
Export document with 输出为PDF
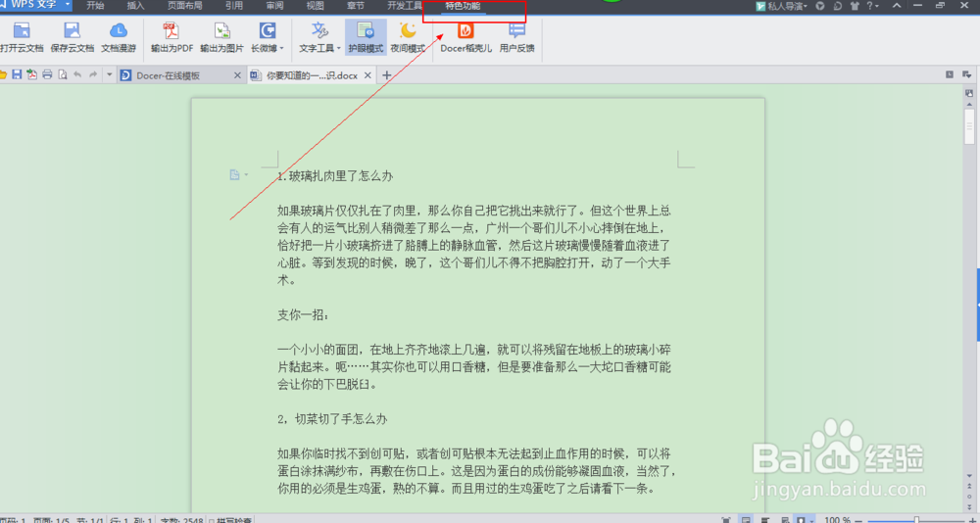coord(171,37)
